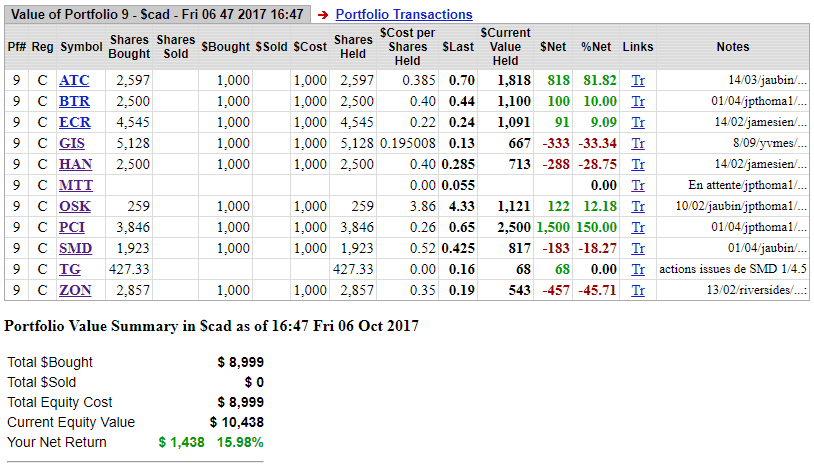Click the Tr link for ZON

[638, 290]
